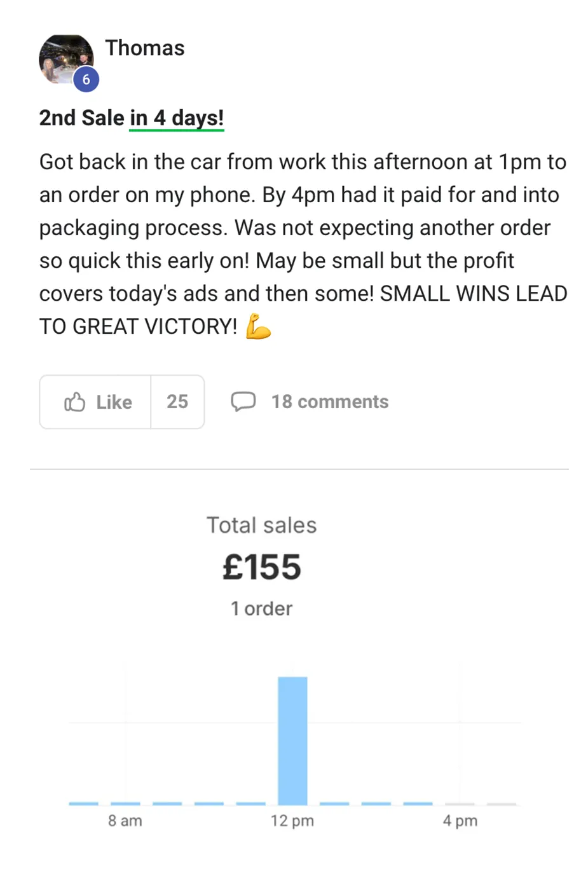The height and width of the screenshot is (892, 588).
Task: Click the thumbs-up Like icon
Action: pyautogui.click(x=75, y=402)
